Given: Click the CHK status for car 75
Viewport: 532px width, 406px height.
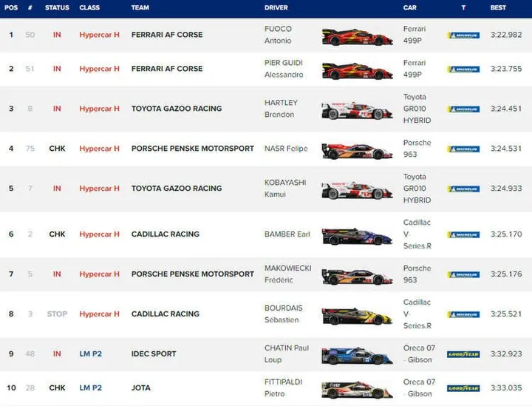Looking at the screenshot, I should pyautogui.click(x=57, y=149).
